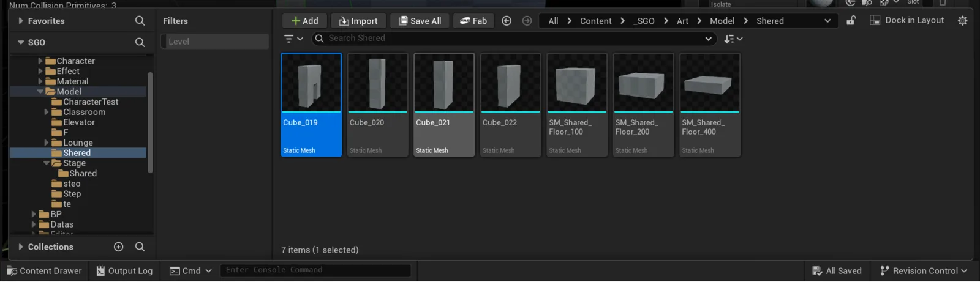980x282 pixels.
Task: Click the Add button
Action: click(x=304, y=21)
